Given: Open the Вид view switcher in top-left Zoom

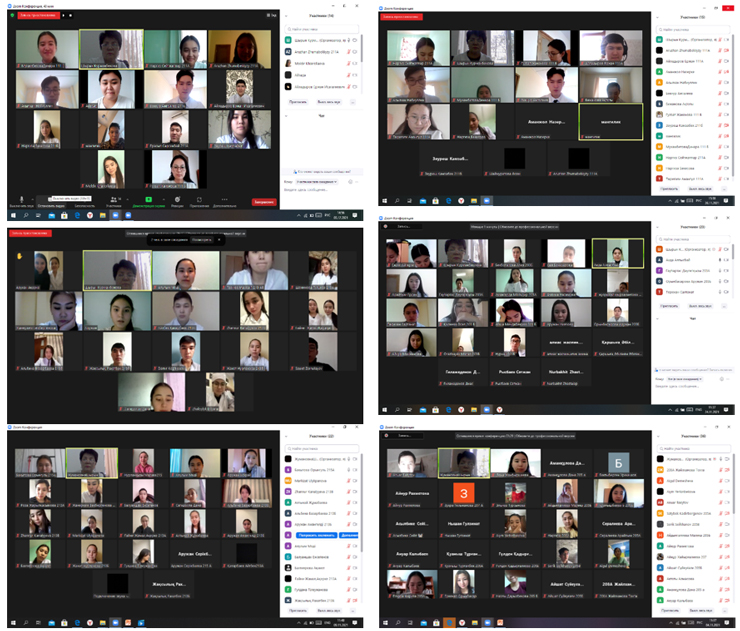Looking at the screenshot, I should [271, 15].
